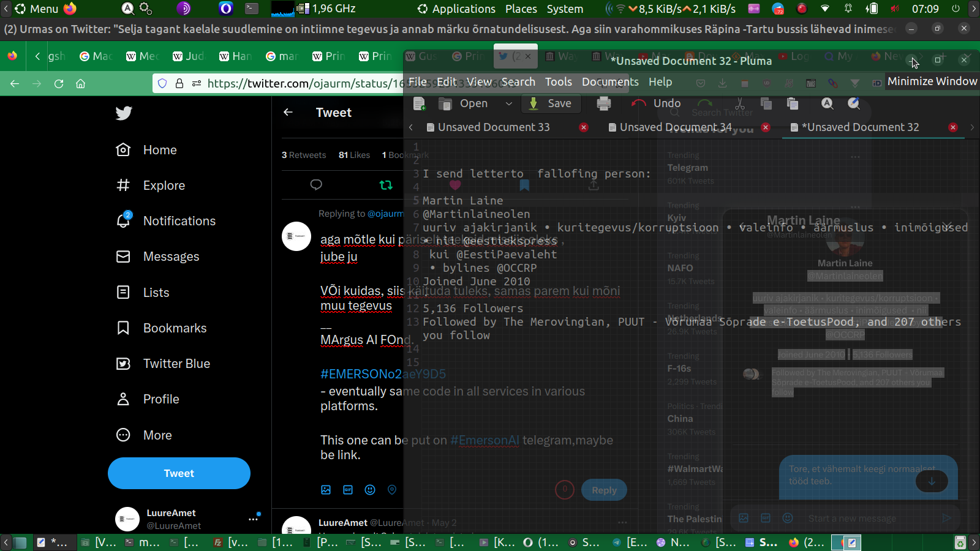The height and width of the screenshot is (551, 980).
Task: Click the Firefox URL address field
Action: click(x=300, y=84)
